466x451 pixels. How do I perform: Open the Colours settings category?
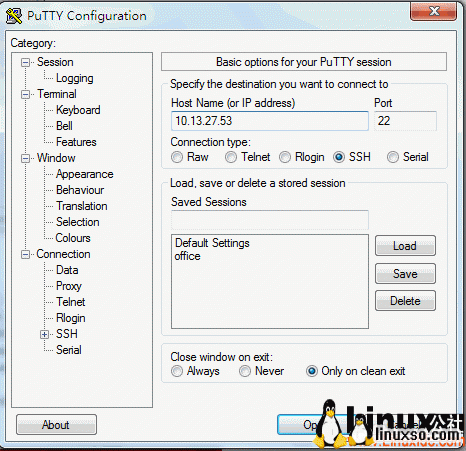73,238
